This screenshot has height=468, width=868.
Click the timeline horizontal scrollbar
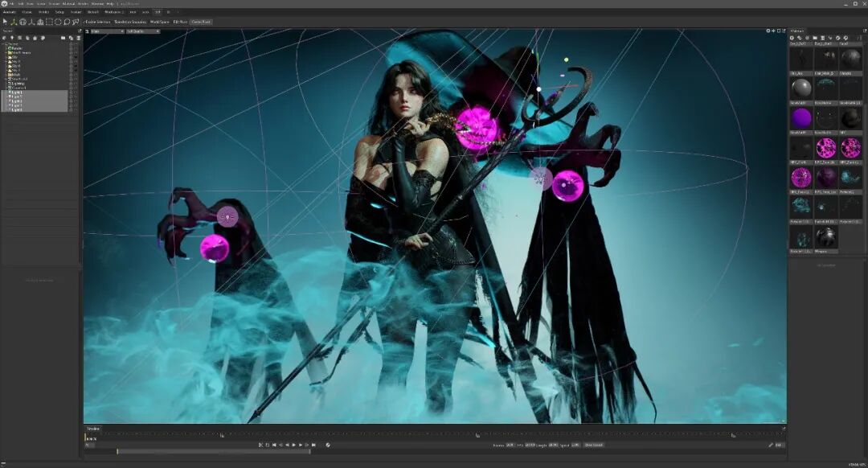tap(214, 451)
